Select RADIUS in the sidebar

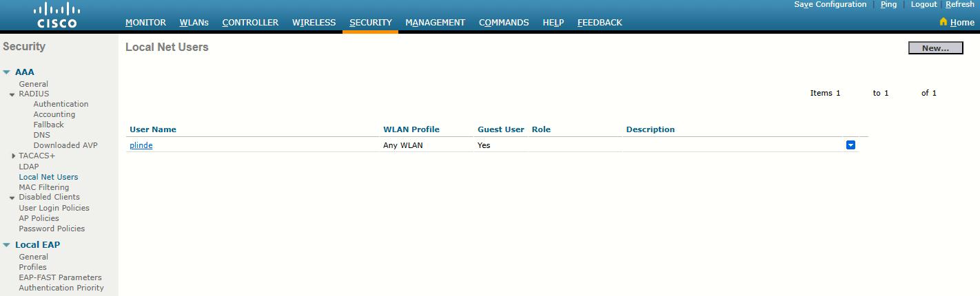click(x=34, y=94)
